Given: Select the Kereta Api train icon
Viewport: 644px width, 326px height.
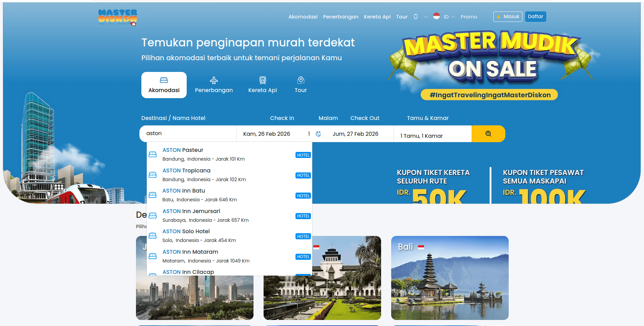Looking at the screenshot, I should coord(263,80).
